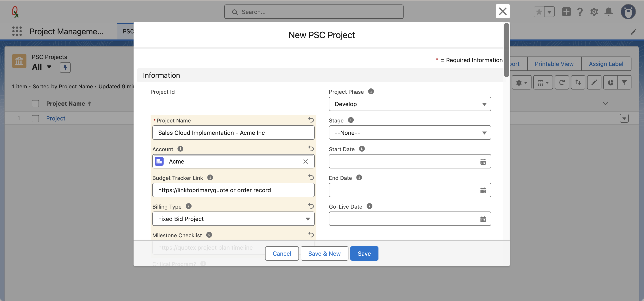Open the notifications bell

click(x=608, y=12)
